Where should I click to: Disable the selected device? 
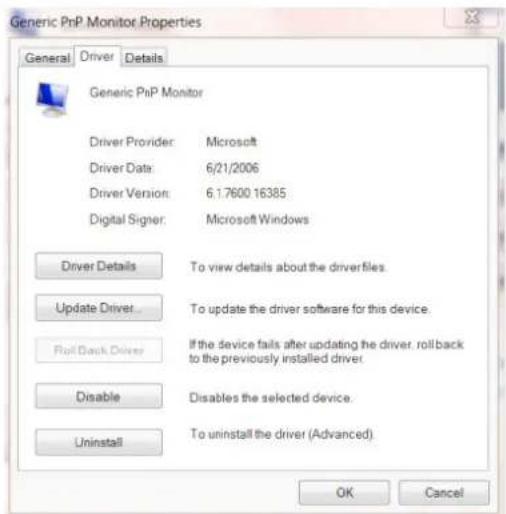coord(99,396)
